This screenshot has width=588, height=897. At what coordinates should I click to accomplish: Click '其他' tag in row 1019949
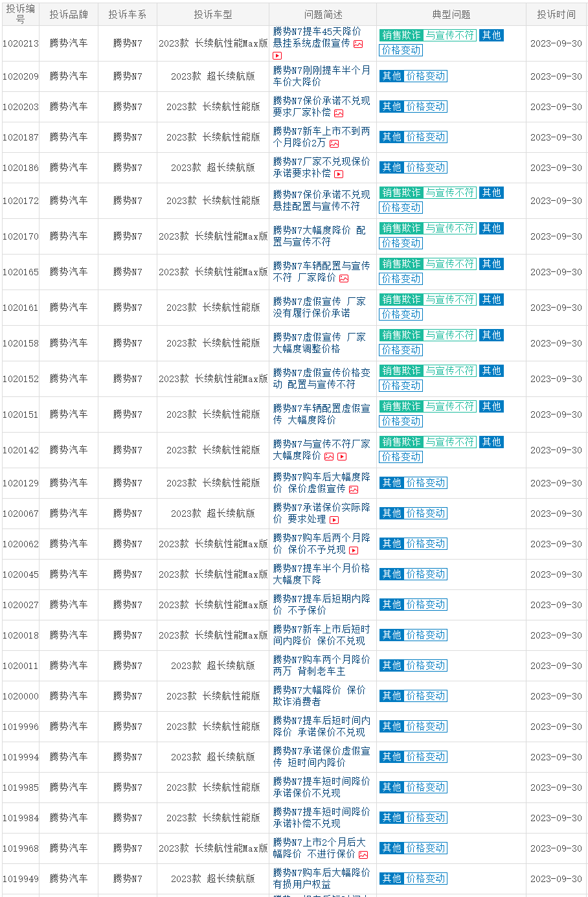(392, 879)
